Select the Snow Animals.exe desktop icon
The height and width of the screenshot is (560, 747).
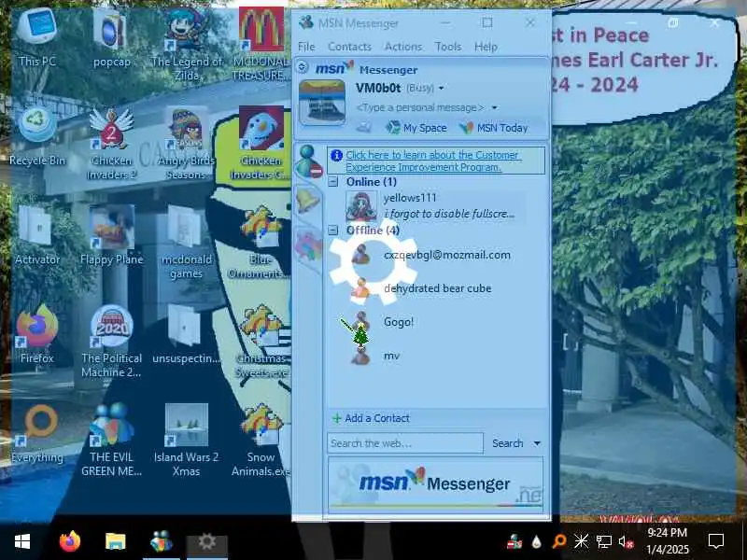tap(261, 441)
